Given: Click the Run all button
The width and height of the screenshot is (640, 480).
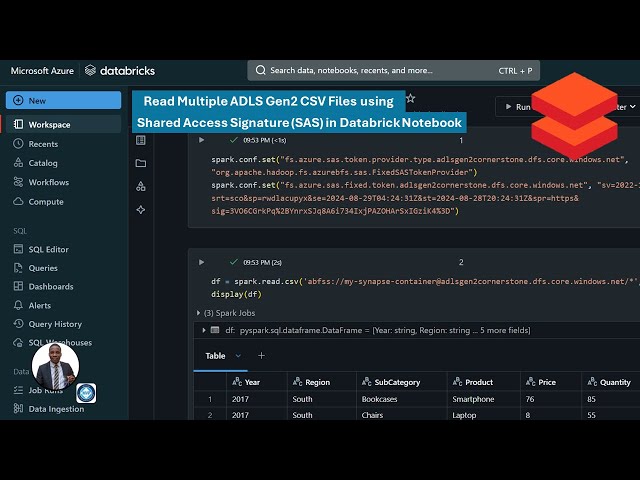Looking at the screenshot, I should coord(515,107).
